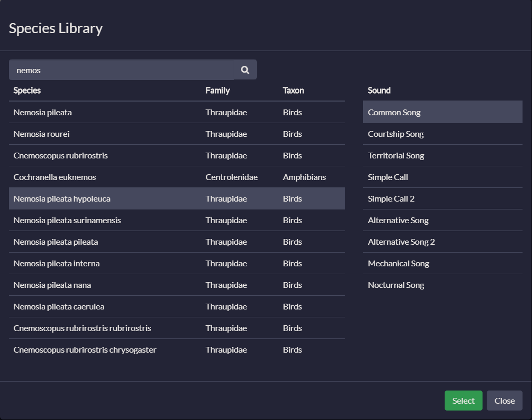Viewport: 532px width, 420px height.
Task: Select the Simple Call sound
Action: tap(443, 177)
